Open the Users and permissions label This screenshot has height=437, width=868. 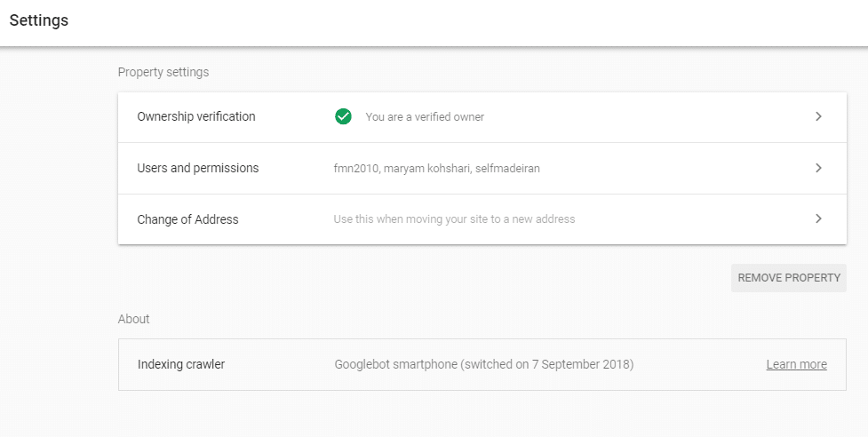[197, 168]
